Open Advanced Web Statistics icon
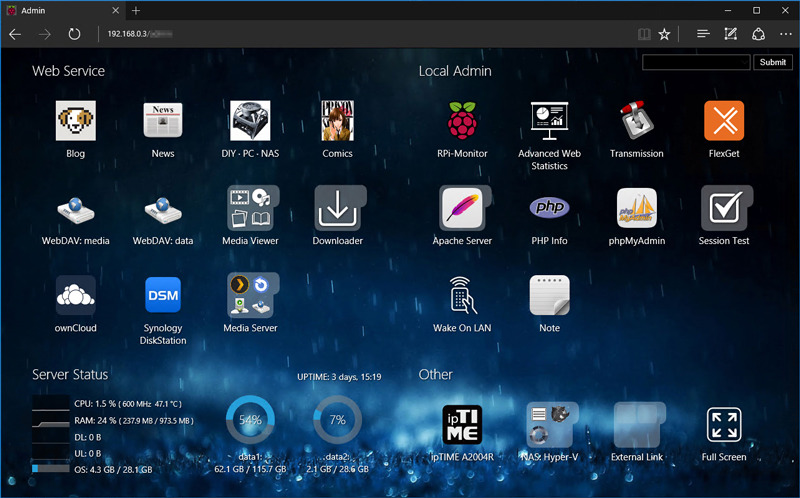The image size is (800, 498). (x=549, y=120)
